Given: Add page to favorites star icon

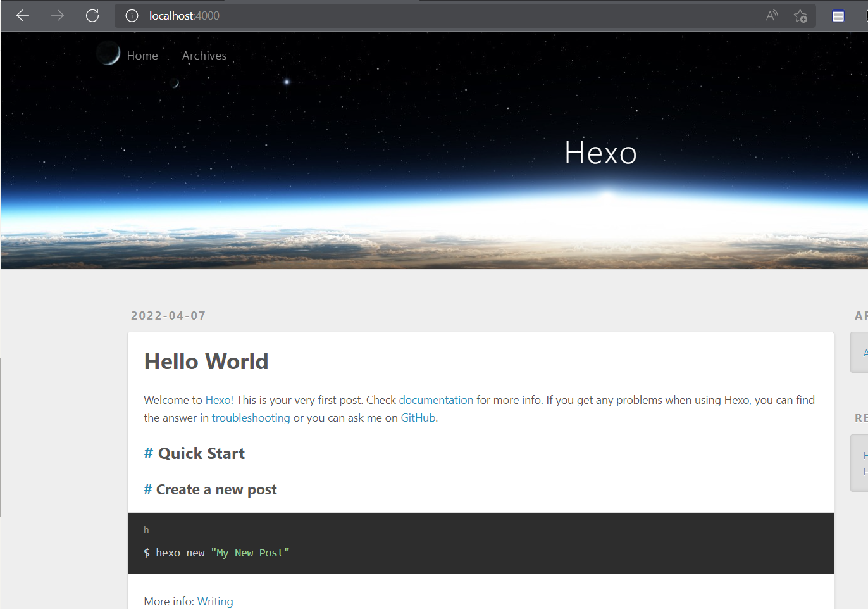Looking at the screenshot, I should coord(800,16).
